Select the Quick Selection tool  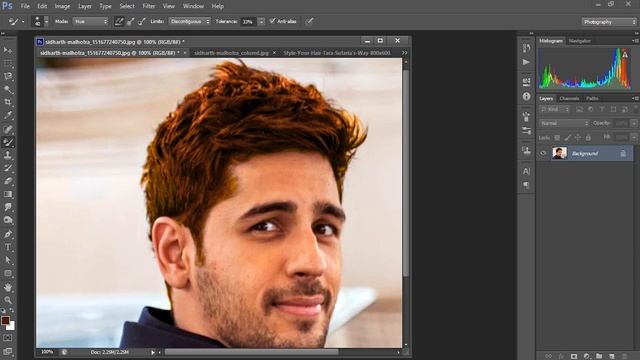8,89
